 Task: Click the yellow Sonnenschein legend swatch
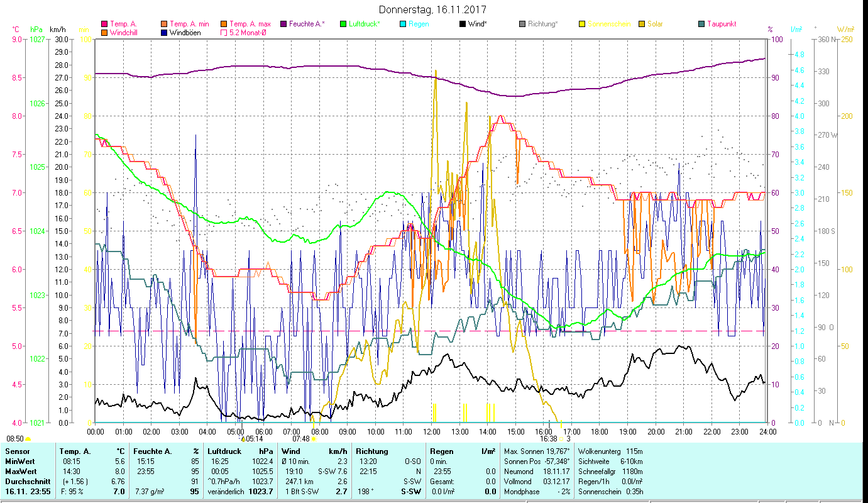click(582, 25)
